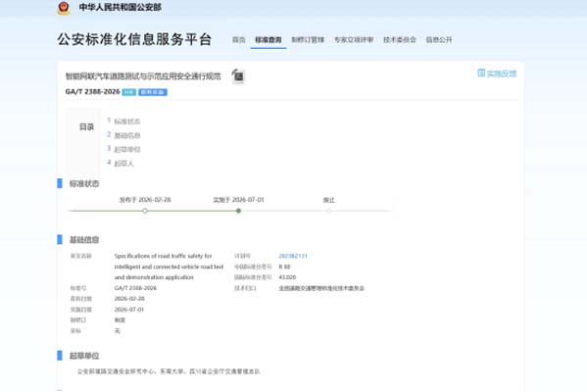Select the standard number GA/T 2388-2026 heading

point(92,92)
